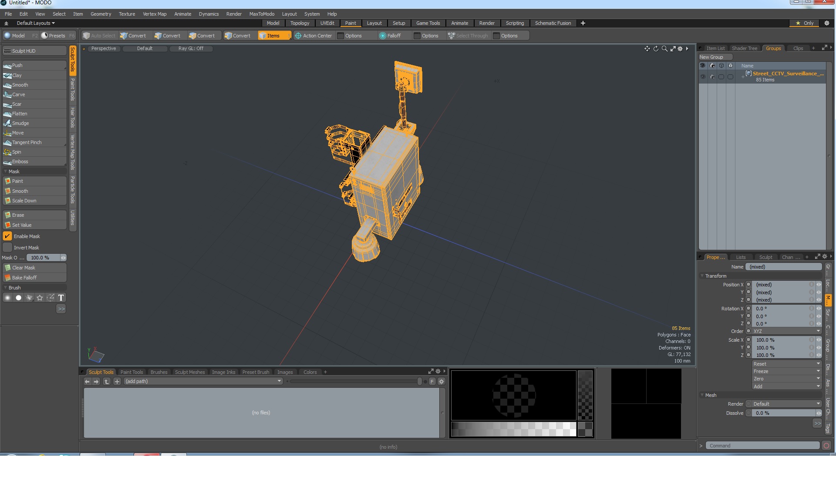Click the Clear Mask button
Screen dimensions: 836x504
point(34,268)
